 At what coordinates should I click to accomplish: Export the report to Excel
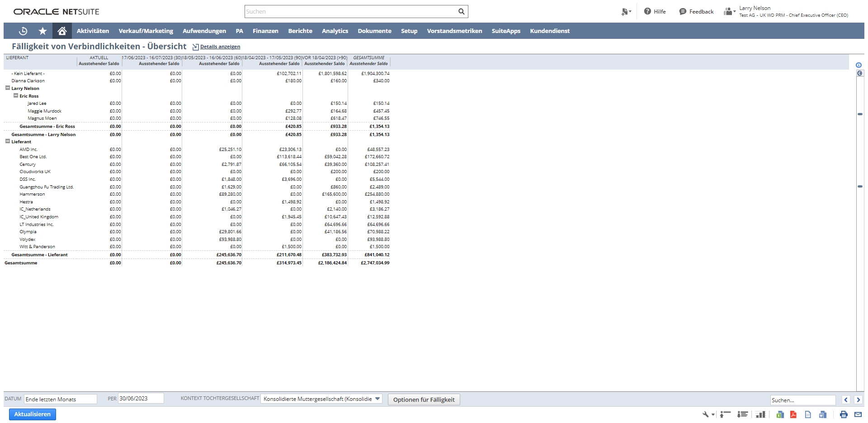pyautogui.click(x=780, y=414)
